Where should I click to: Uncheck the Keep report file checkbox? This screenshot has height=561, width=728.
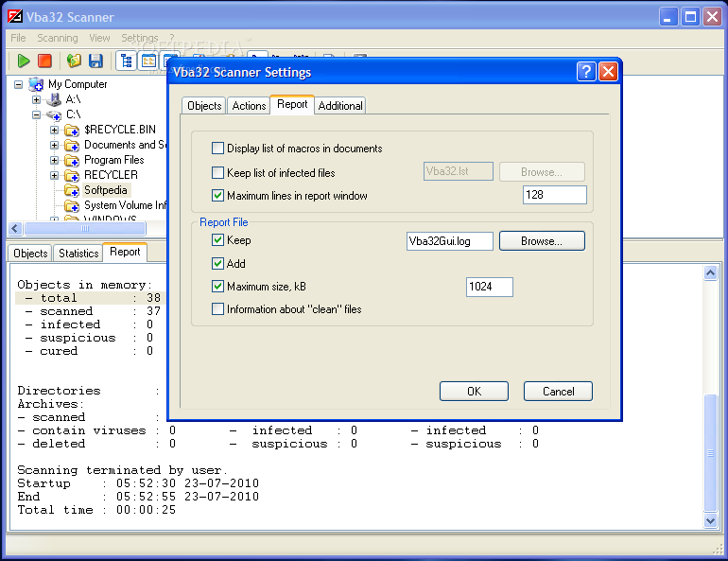pyautogui.click(x=217, y=240)
